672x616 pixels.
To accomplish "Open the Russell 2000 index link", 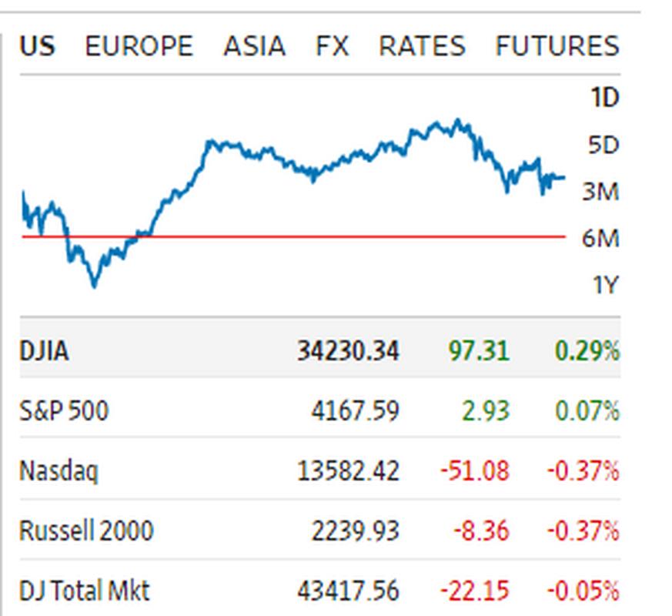I will [86, 531].
